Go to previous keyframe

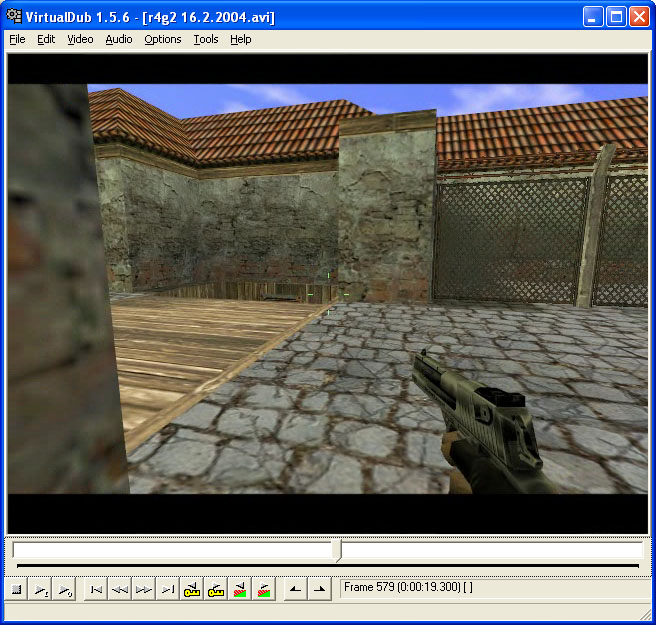(192, 589)
